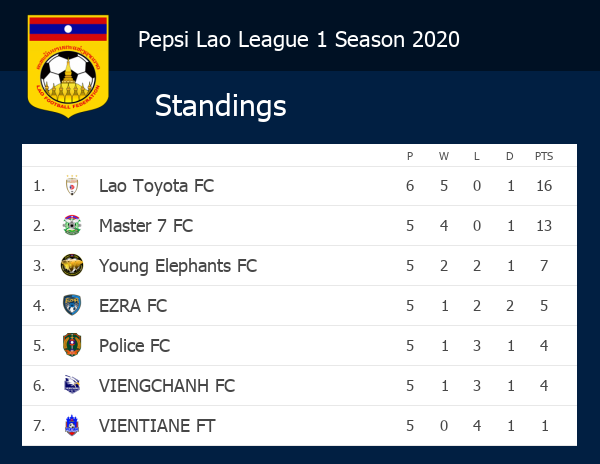Click the VIENTIANE FT team badge

[72, 425]
